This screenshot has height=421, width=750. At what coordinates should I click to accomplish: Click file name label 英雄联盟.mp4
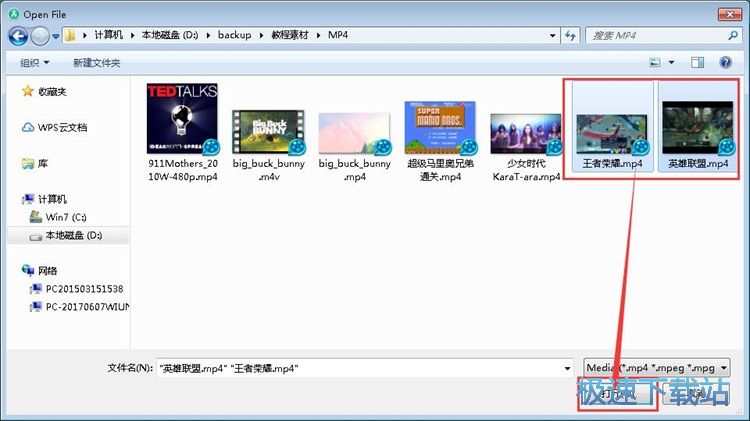(x=698, y=164)
